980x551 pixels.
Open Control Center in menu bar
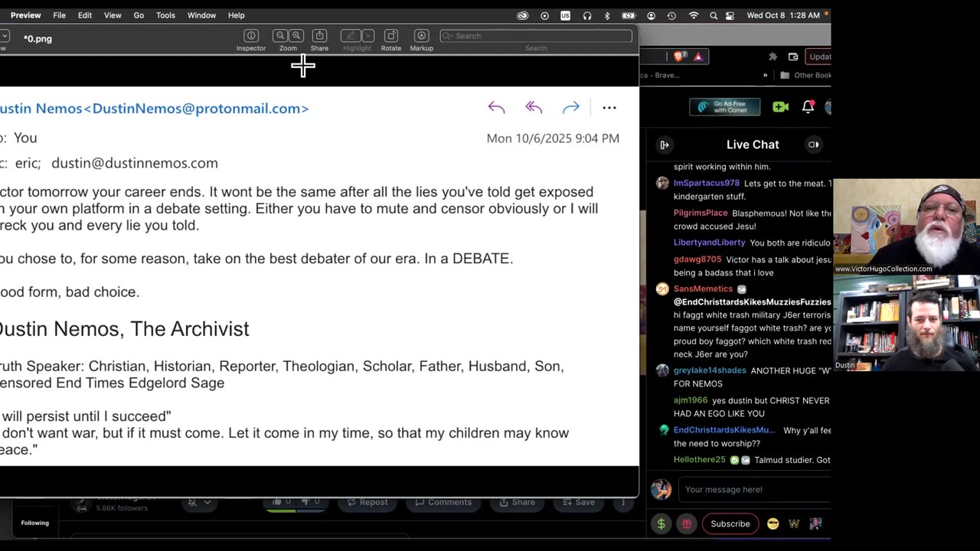730,15
